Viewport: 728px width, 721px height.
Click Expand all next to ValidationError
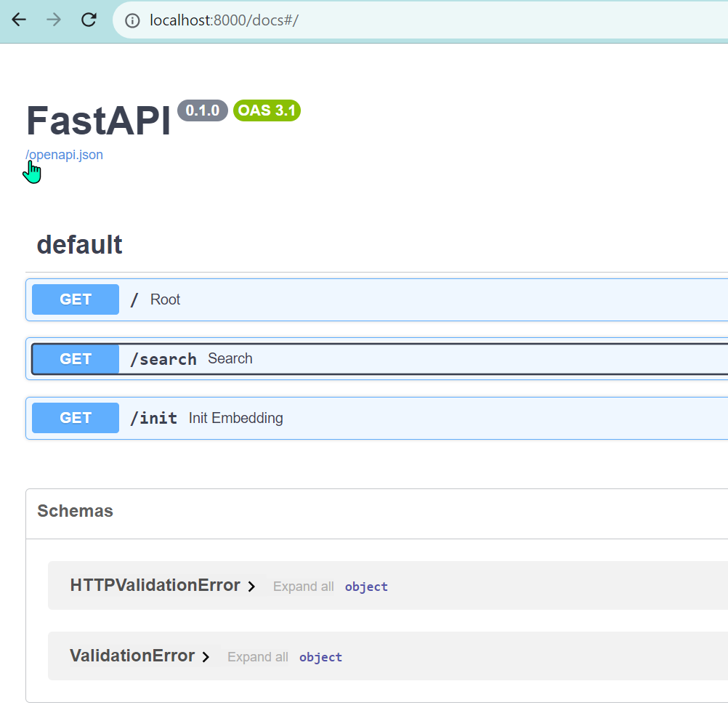(258, 657)
